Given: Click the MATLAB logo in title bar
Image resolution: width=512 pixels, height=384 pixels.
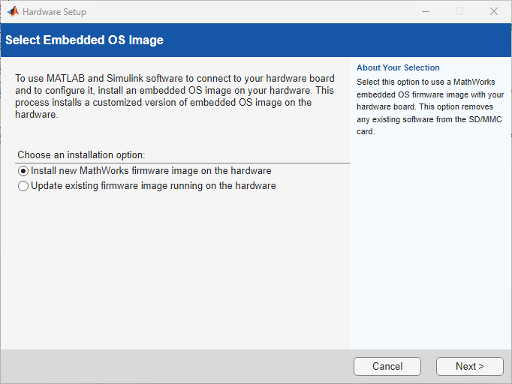Looking at the screenshot, I should pos(13,12).
